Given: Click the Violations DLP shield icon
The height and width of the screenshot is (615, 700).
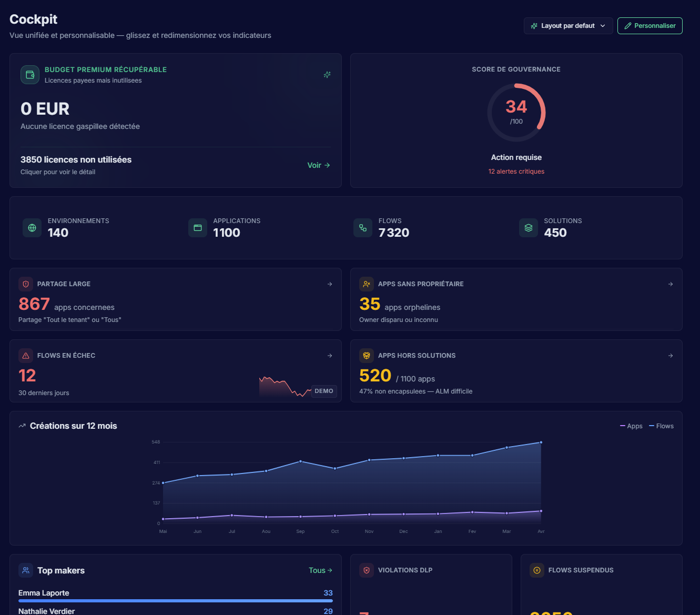Looking at the screenshot, I should click(x=366, y=570).
